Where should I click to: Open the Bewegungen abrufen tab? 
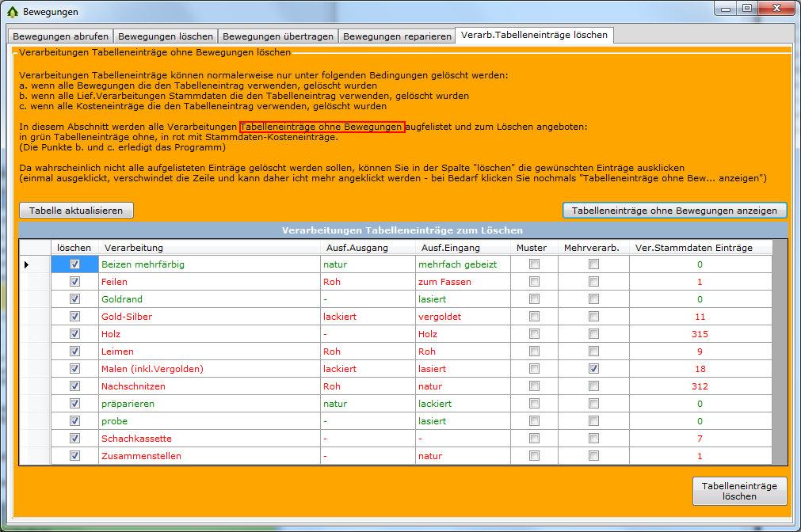coord(60,36)
